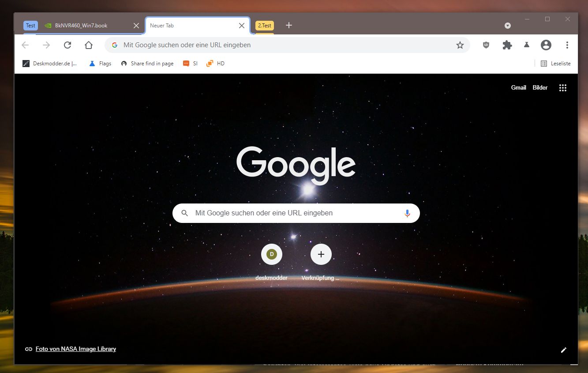Close the BkNVR460_Win7.book tab
Screen dimensions: 588x373
[136, 26]
